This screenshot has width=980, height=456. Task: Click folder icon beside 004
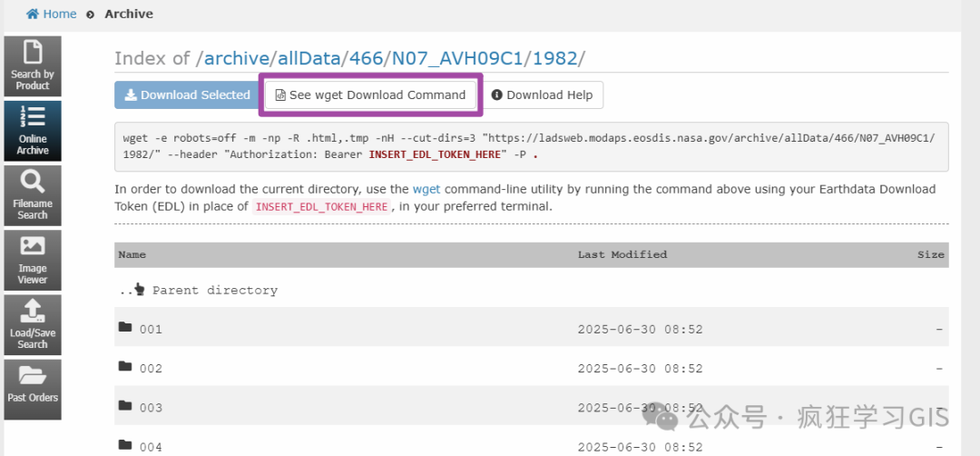pos(125,445)
